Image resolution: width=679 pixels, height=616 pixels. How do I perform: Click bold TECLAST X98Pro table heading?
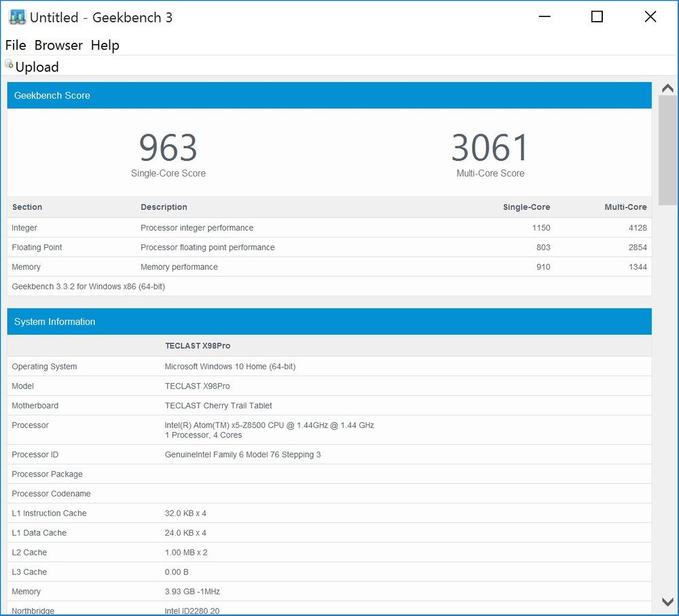pos(198,346)
